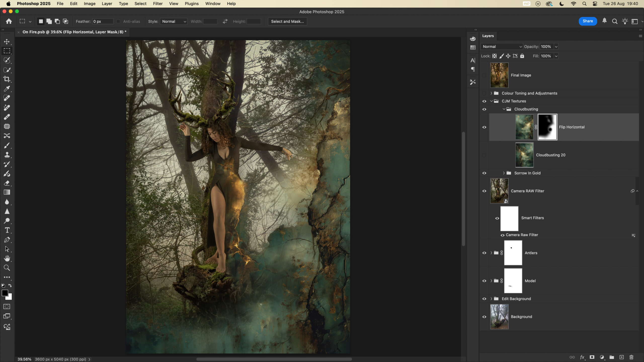Click the foreground color swatch
This screenshot has width=644, height=362.
click(x=5, y=293)
